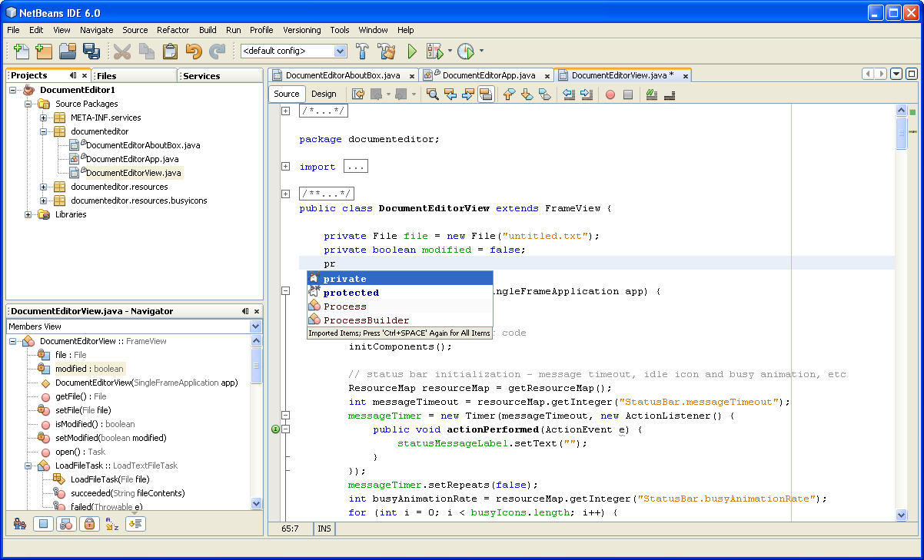The width and height of the screenshot is (924, 560).
Task: Expand the documenteditor.resources package node
Action: click(44, 187)
